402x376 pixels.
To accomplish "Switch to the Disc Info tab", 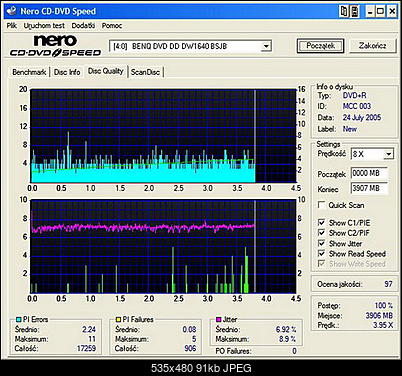I will pos(67,72).
